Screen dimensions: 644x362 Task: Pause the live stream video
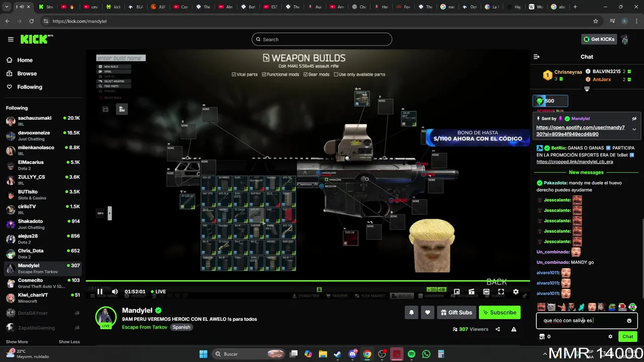click(x=100, y=292)
